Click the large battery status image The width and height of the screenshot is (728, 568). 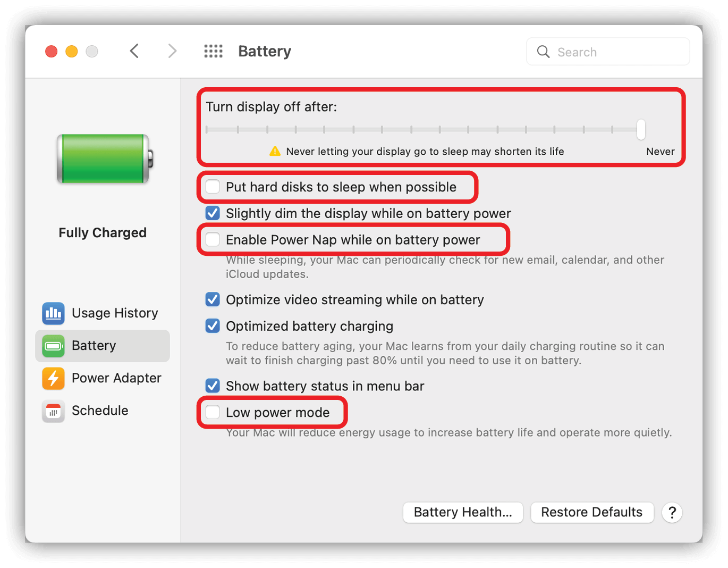pos(105,158)
